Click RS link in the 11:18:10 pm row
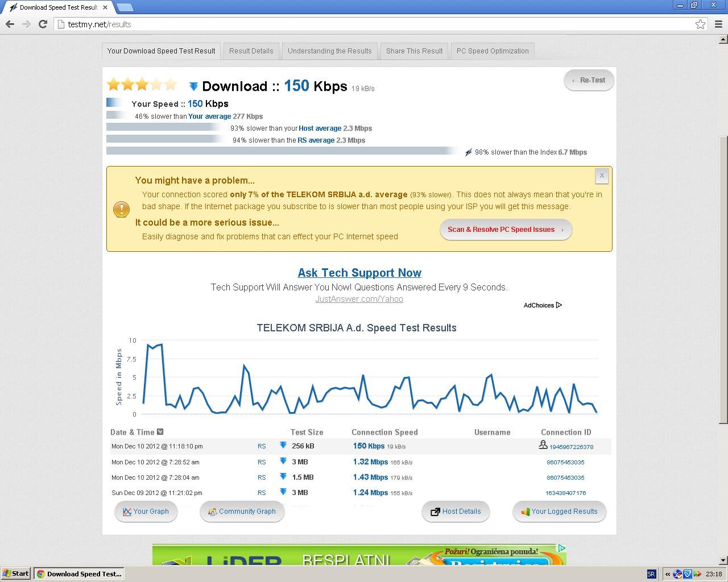Image resolution: width=728 pixels, height=582 pixels. point(262,447)
